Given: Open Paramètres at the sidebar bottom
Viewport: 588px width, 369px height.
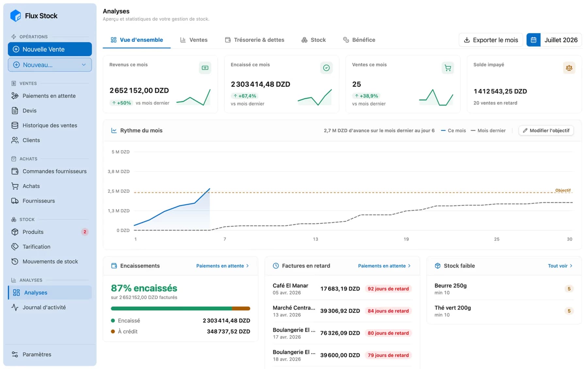Looking at the screenshot, I should click(50, 354).
